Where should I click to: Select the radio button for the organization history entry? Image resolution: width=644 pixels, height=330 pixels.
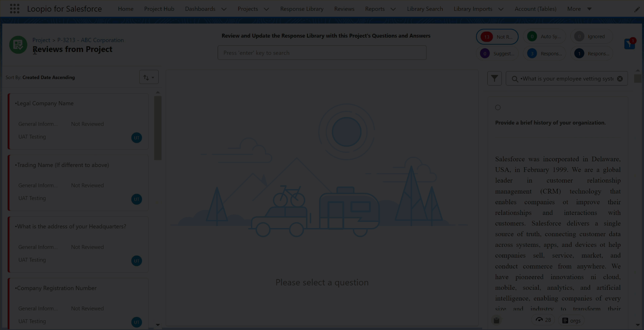tap(498, 107)
